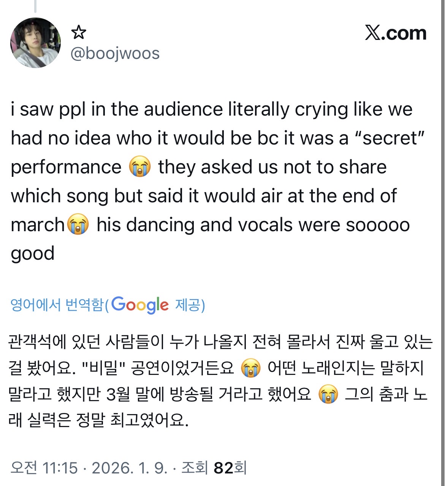
Task: Click the thread connector line above avatar
Action: tap(35, 6)
